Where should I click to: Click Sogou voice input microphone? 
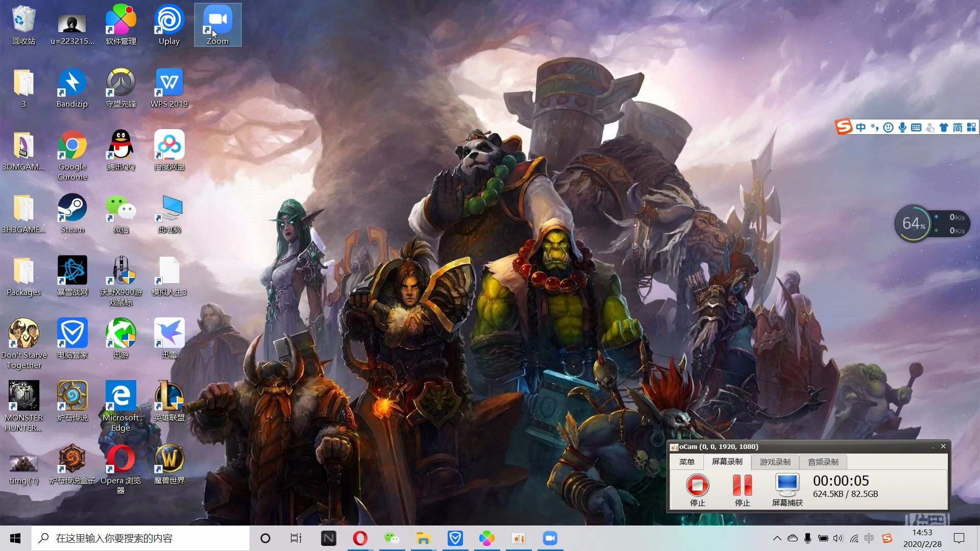click(902, 127)
